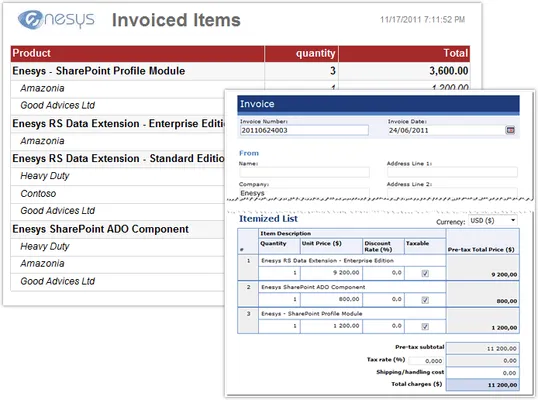This screenshot has width=538, height=400.
Task: Click Heavy Duty under SharePoint ADO Component
Action: click(45, 247)
